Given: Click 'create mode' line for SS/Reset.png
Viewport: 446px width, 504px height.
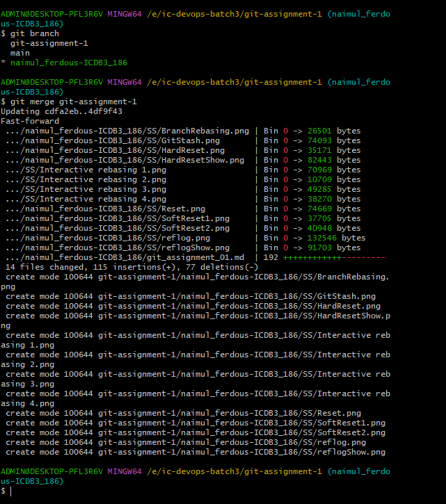Looking at the screenshot, I should 183,414.
